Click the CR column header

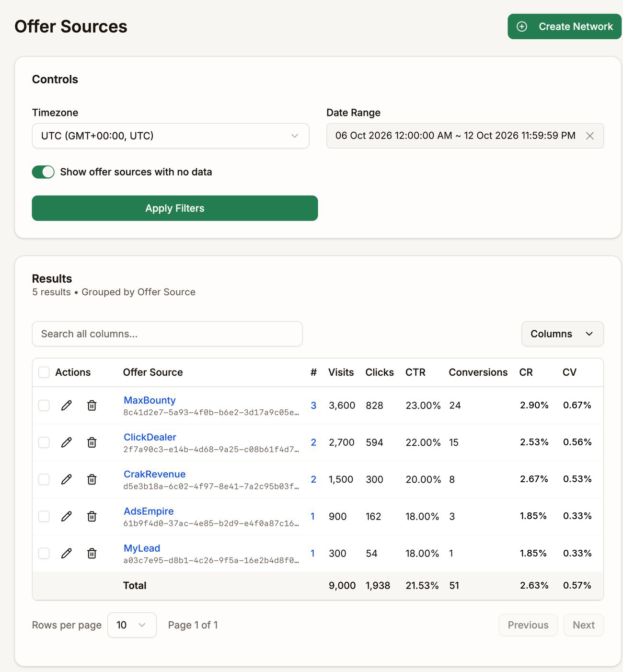[x=526, y=372]
